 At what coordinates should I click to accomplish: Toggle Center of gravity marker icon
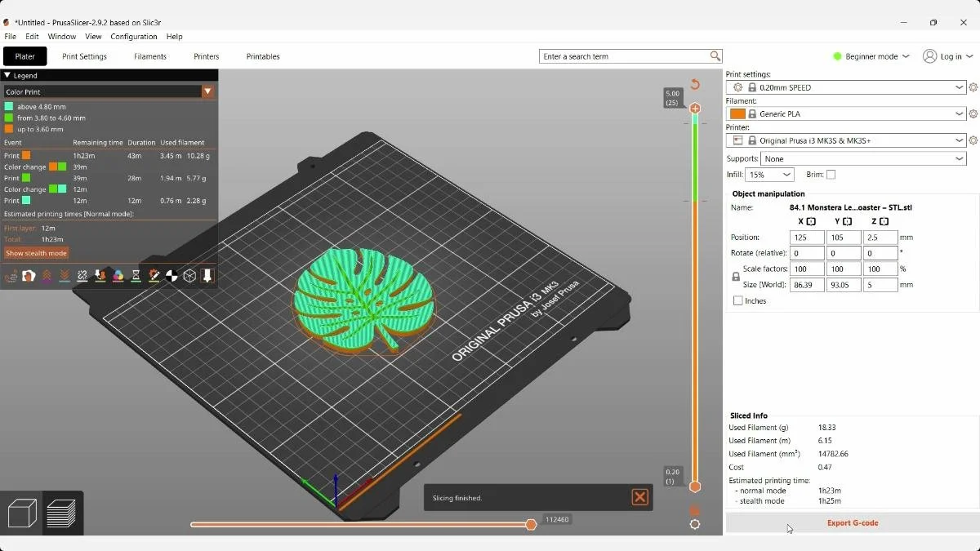[171, 276]
